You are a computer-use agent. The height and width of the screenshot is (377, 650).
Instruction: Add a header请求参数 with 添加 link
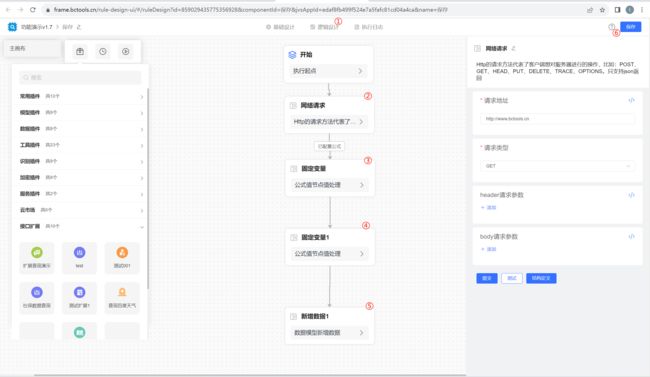click(488, 207)
